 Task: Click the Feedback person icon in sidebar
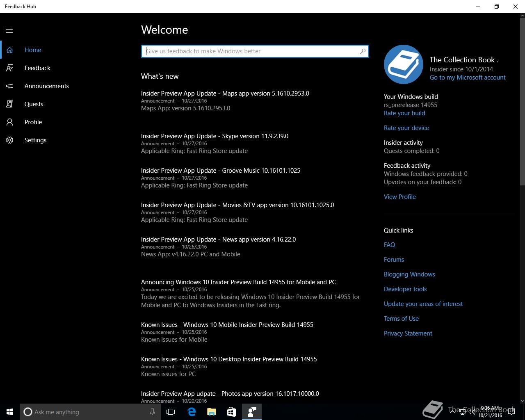tap(9, 68)
